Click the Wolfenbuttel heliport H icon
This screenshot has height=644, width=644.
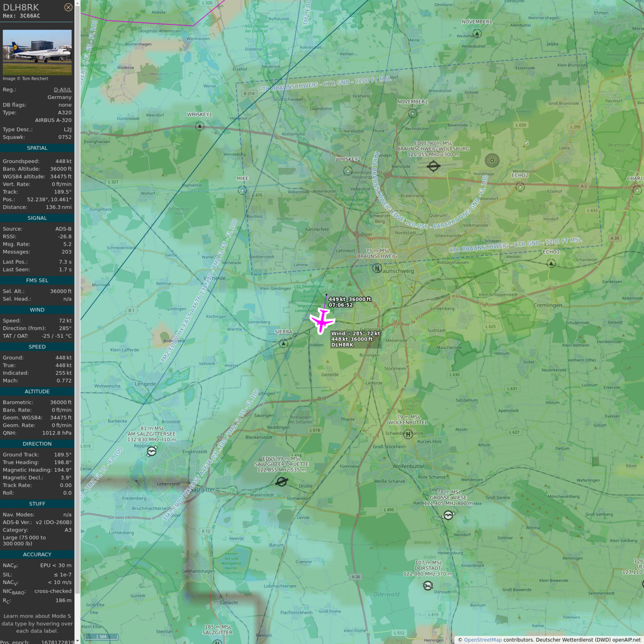click(408, 434)
